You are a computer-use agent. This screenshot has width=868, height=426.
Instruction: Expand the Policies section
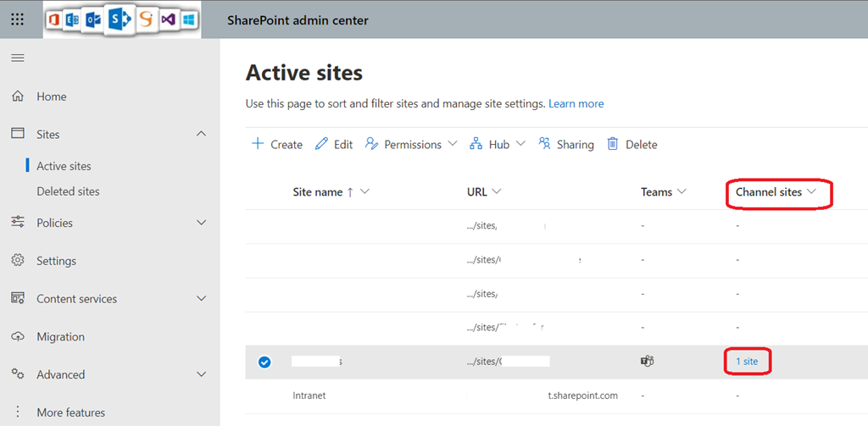click(201, 223)
